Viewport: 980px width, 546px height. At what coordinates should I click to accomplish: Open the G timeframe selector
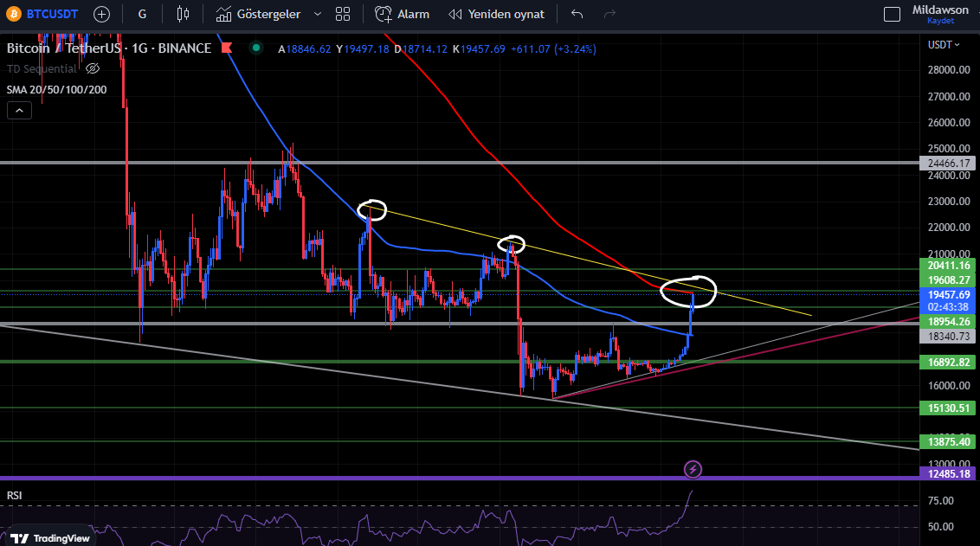(x=143, y=14)
